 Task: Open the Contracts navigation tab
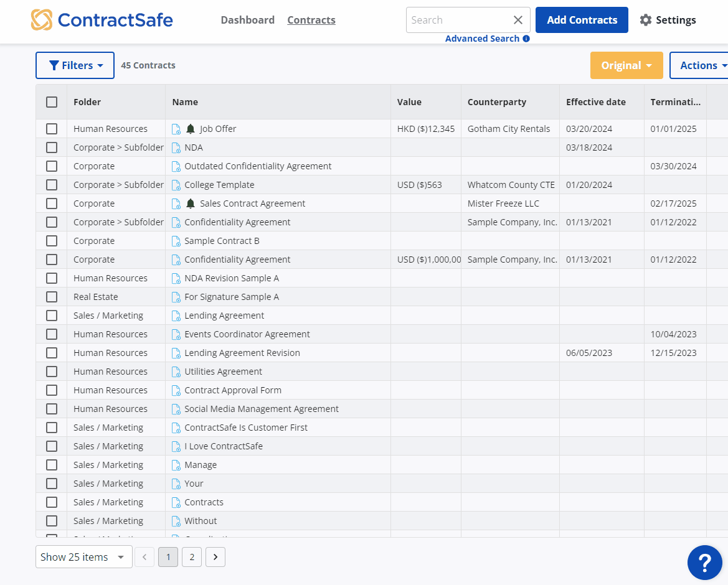point(311,20)
